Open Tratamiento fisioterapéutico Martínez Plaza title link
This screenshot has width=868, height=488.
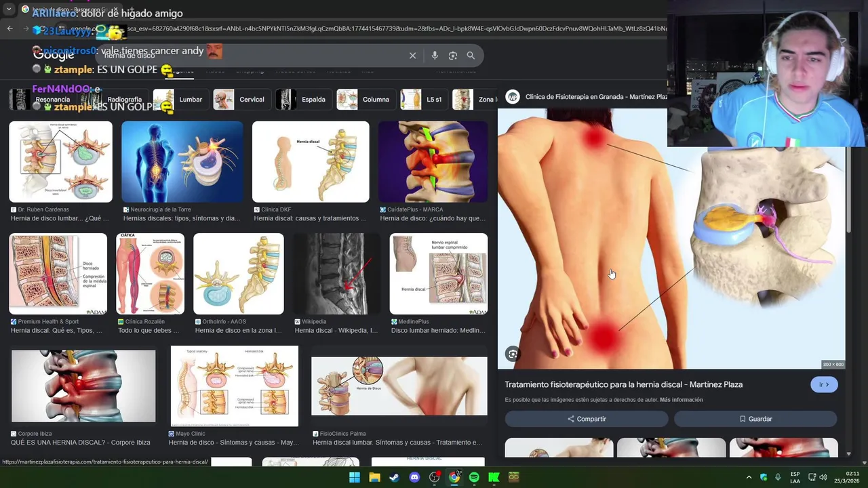623,384
